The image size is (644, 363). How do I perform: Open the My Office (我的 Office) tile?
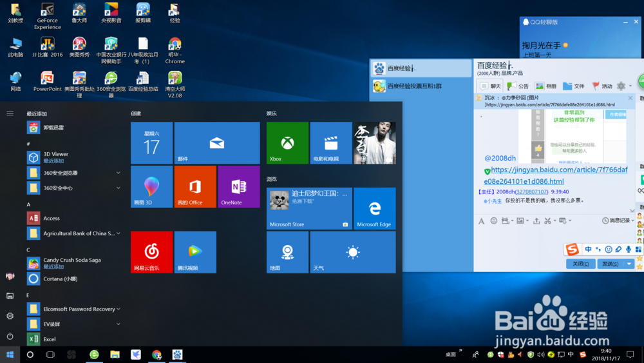(195, 186)
